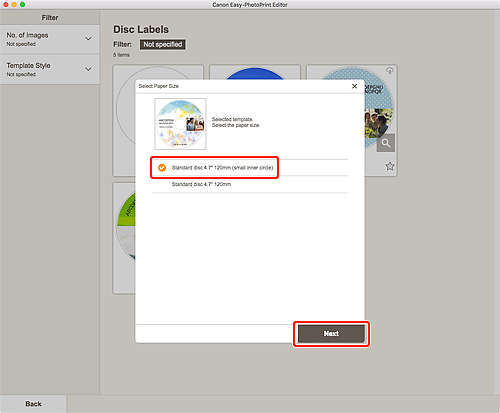Click the cloud download icon on the template

coord(390,70)
